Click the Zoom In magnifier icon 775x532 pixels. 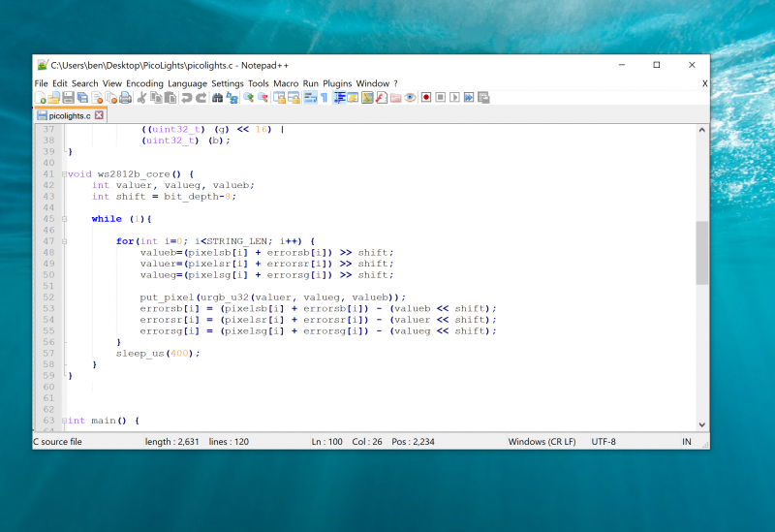(249, 98)
